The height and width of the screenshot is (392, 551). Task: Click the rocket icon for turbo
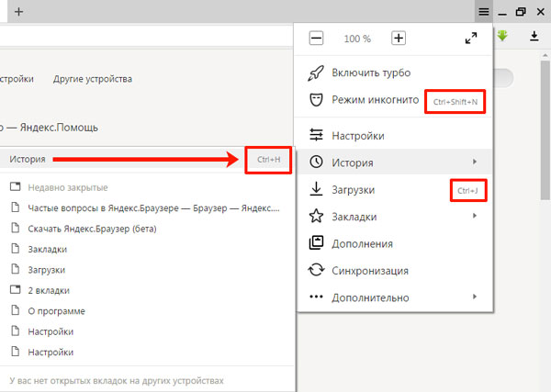[316, 73]
